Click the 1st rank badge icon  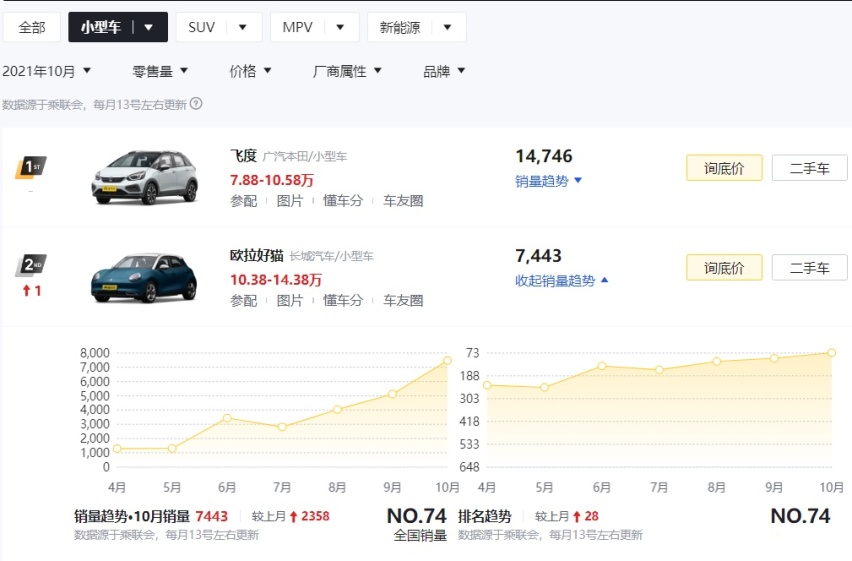click(30, 167)
